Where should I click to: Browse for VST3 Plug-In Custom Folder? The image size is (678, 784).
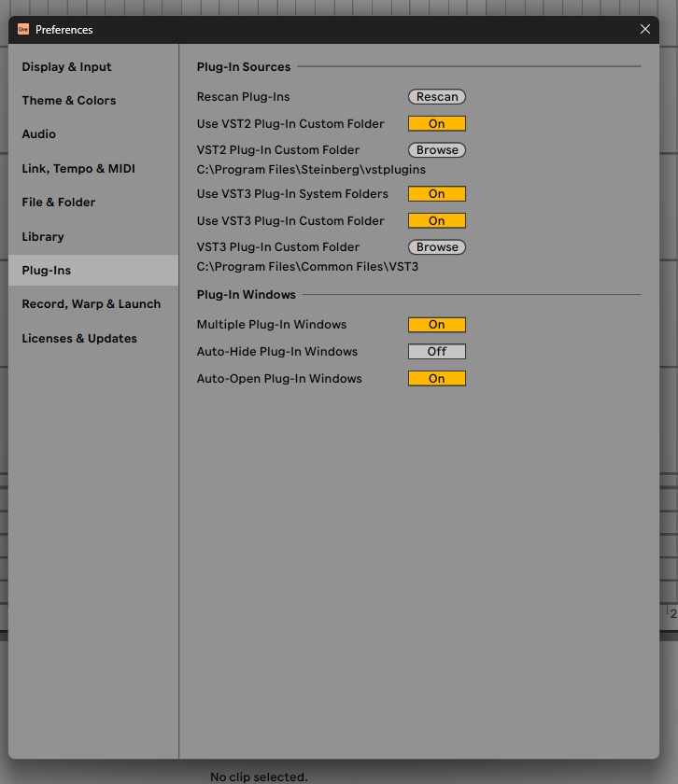tap(437, 247)
